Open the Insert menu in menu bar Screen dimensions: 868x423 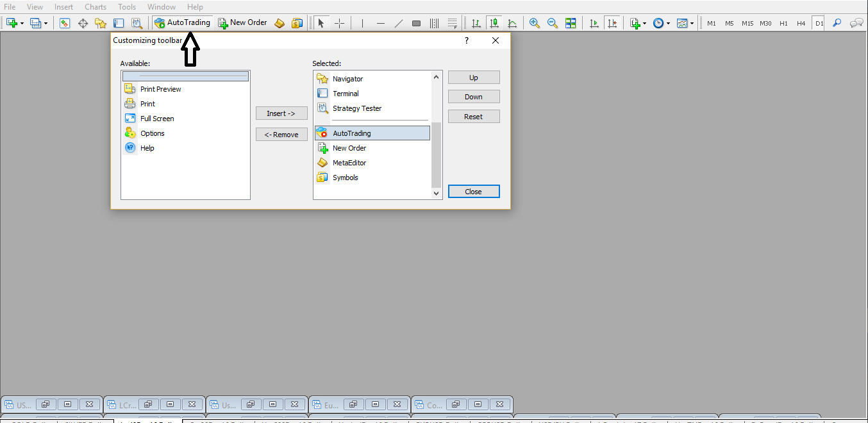pyautogui.click(x=63, y=6)
